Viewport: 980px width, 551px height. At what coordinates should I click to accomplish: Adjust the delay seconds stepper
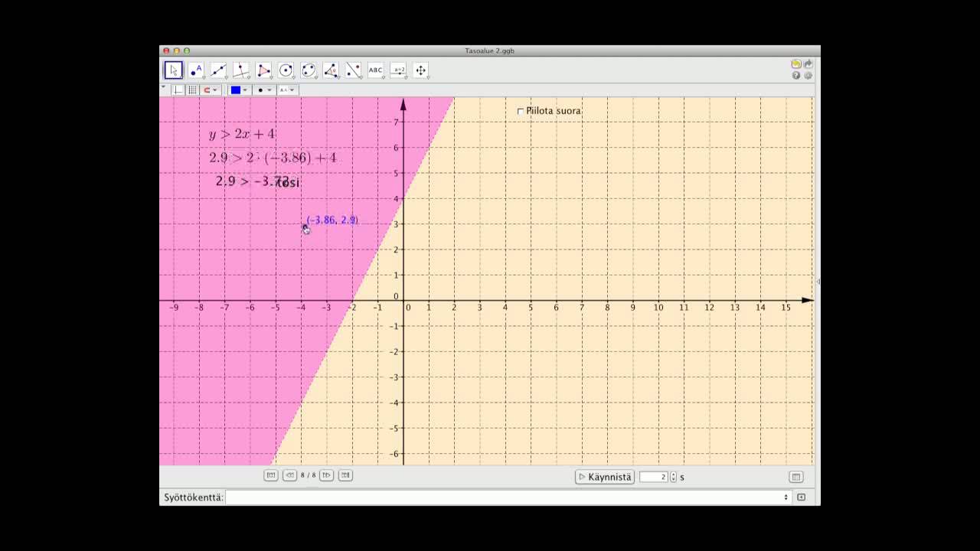[674, 477]
